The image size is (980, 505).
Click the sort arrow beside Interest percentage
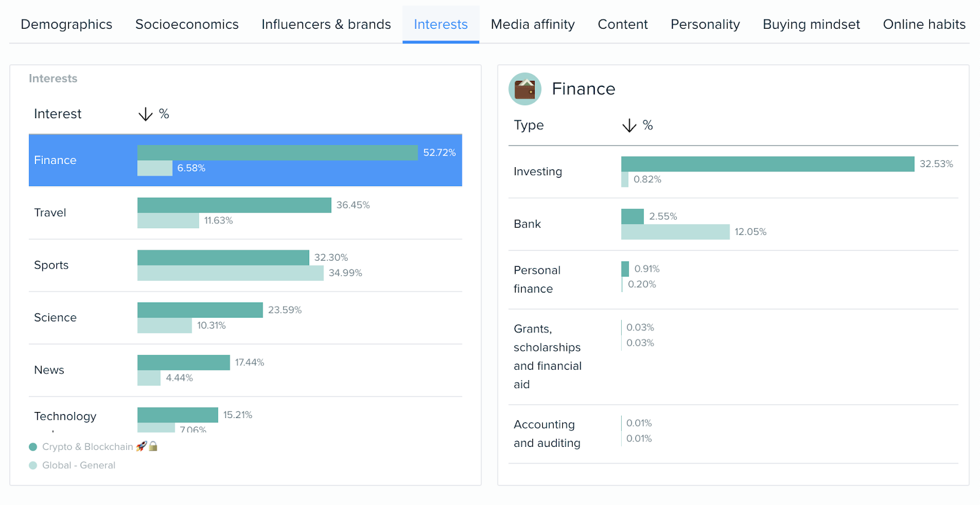pyautogui.click(x=145, y=113)
